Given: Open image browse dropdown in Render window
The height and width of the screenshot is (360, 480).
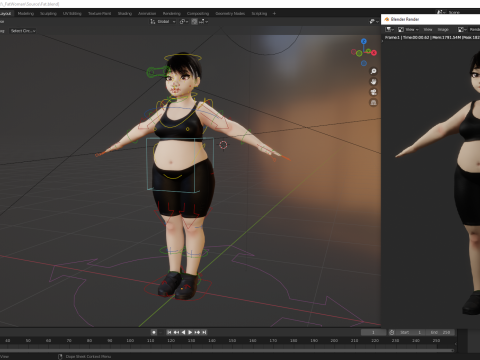Looking at the screenshot, I should pos(462,30).
